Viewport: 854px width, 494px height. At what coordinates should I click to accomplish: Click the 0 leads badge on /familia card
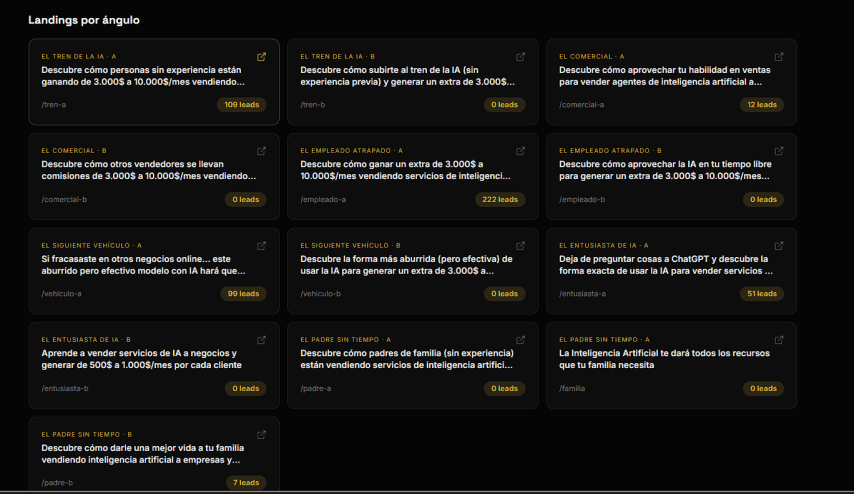[764, 388]
